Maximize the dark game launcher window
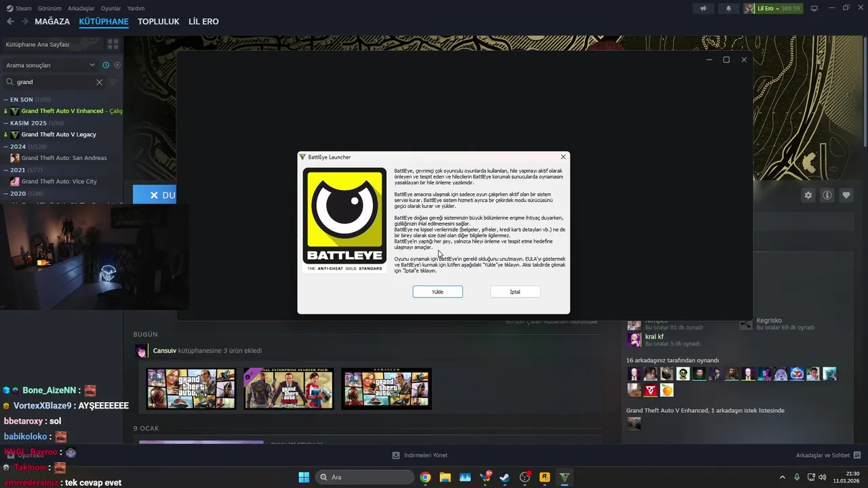Screen dimensions: 868x488 click(x=726, y=60)
